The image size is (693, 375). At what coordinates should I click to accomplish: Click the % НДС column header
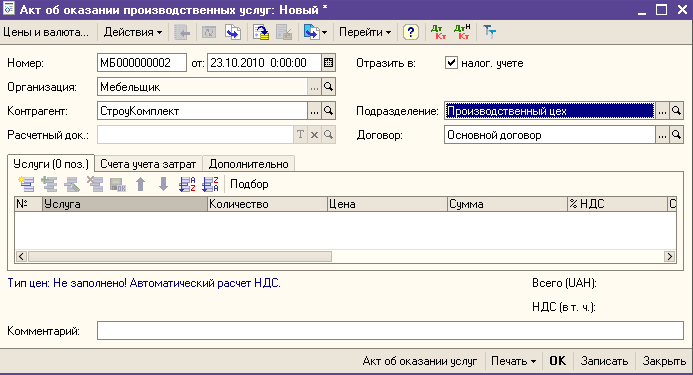coord(617,204)
